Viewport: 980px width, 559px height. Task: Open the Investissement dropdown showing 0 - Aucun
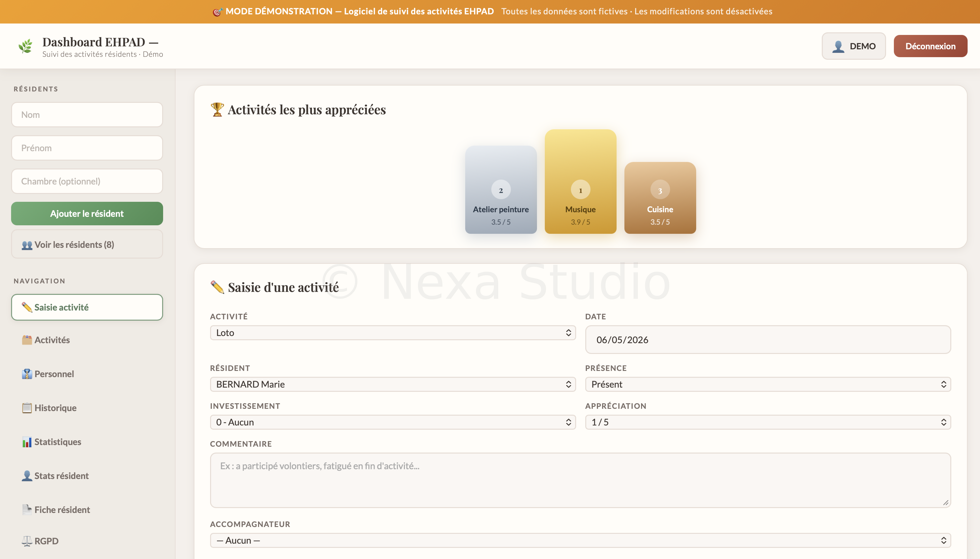click(x=393, y=422)
